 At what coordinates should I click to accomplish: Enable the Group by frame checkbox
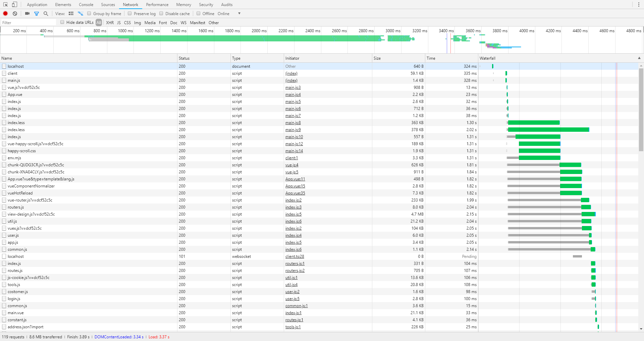[x=89, y=13]
